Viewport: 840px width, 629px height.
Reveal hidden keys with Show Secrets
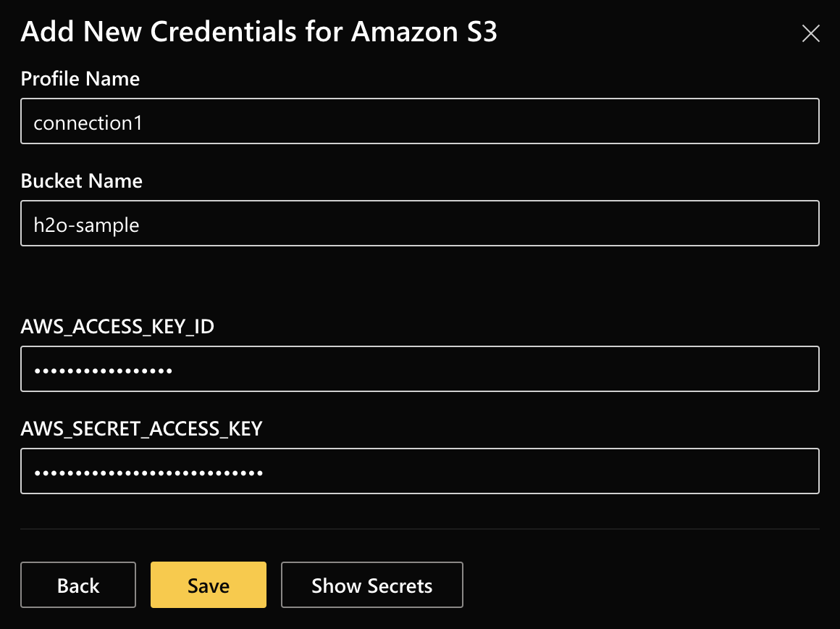[371, 585]
